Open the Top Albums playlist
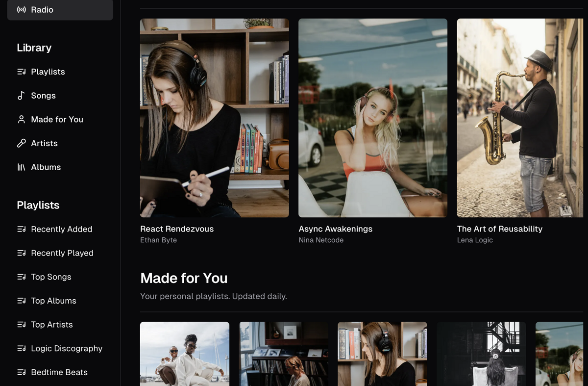 pos(53,301)
